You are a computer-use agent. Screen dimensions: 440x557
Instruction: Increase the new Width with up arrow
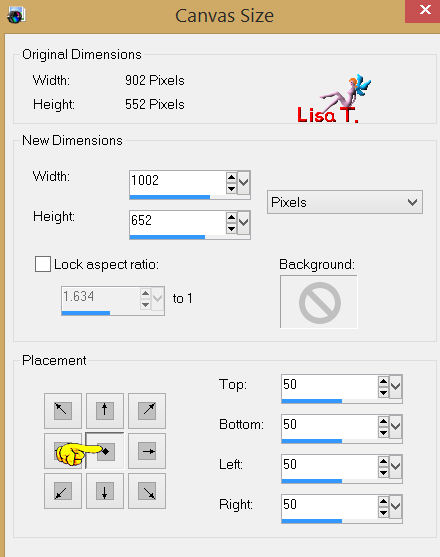pos(231,177)
